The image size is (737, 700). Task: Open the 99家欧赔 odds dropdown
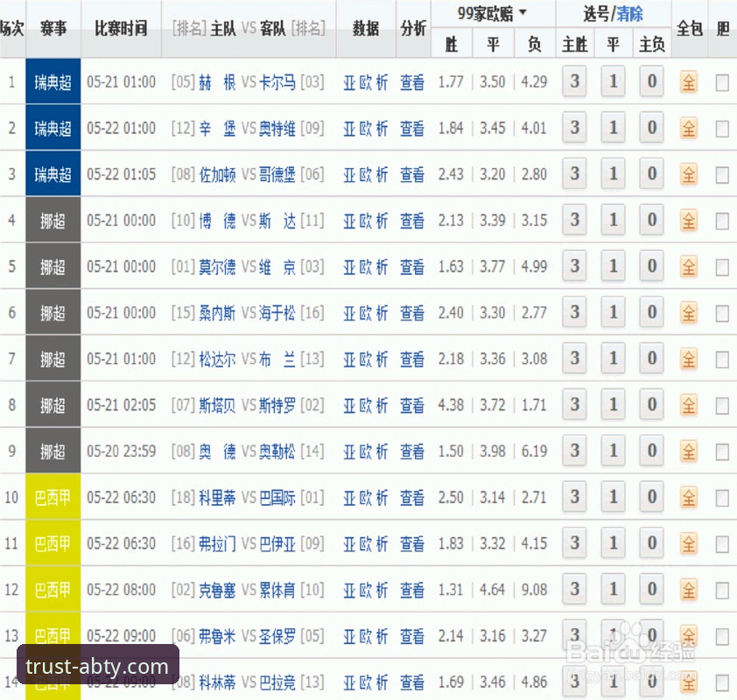tap(493, 14)
